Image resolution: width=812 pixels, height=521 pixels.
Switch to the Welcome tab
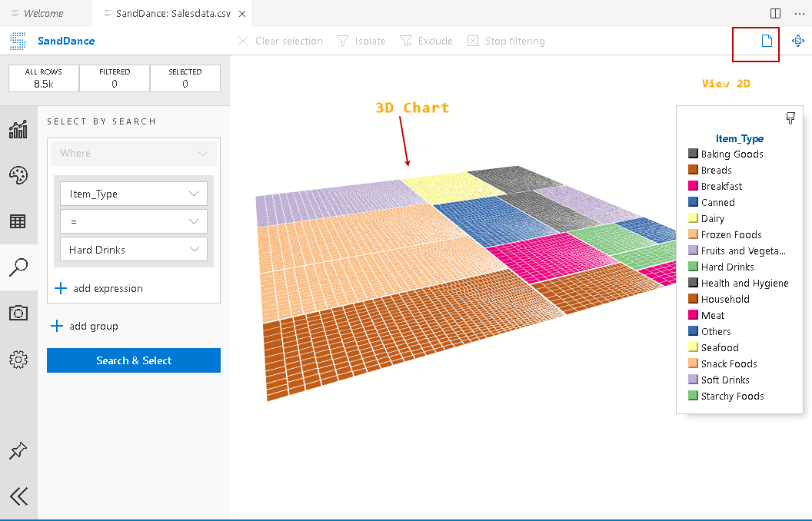pyautogui.click(x=43, y=14)
